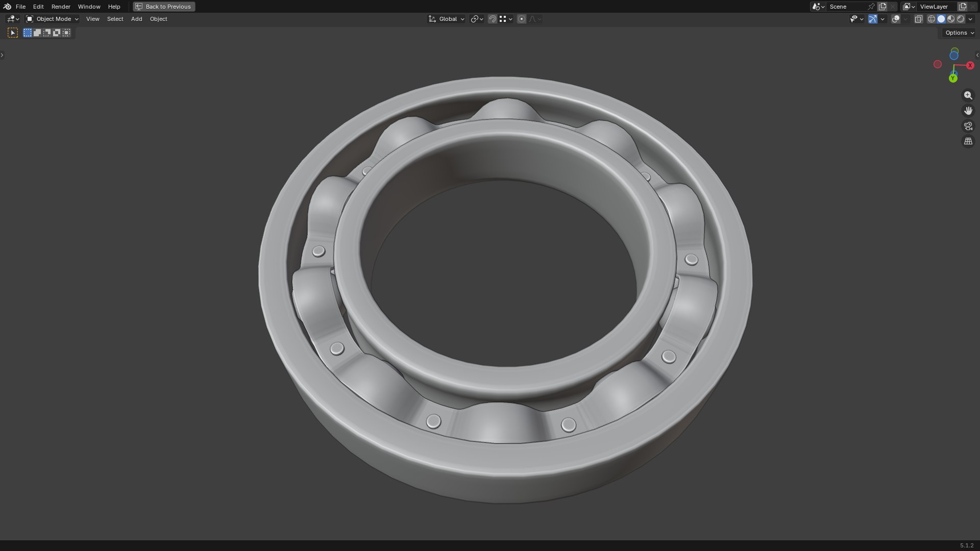Open the viewport shading options dropdown
This screenshot has width=980, height=551.
click(x=970, y=19)
